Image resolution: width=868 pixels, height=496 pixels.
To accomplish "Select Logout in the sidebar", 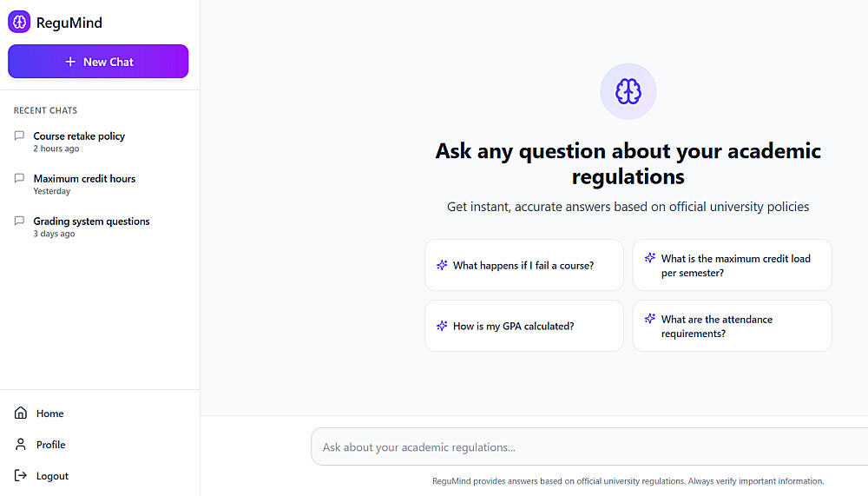I will (x=52, y=476).
